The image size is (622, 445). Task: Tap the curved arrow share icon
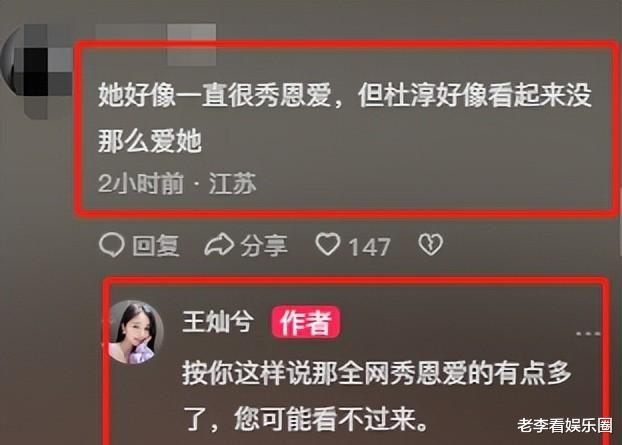[219, 245]
